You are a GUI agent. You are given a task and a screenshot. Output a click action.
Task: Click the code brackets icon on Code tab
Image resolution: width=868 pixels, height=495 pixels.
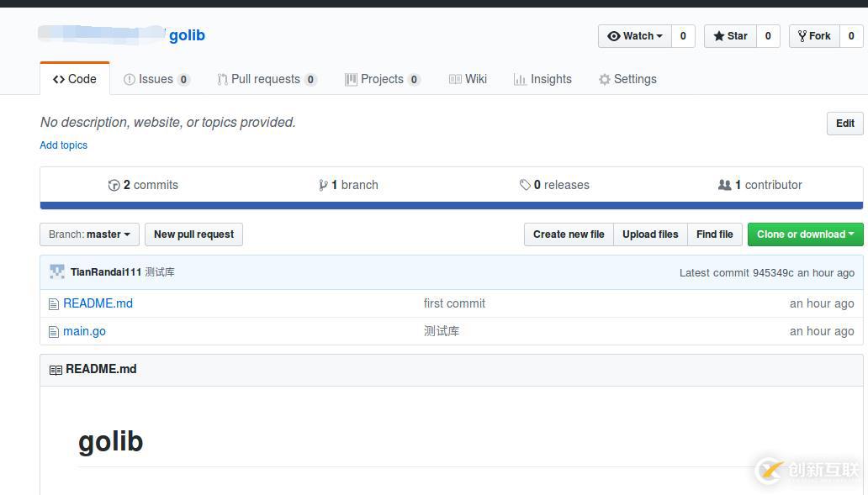point(59,80)
